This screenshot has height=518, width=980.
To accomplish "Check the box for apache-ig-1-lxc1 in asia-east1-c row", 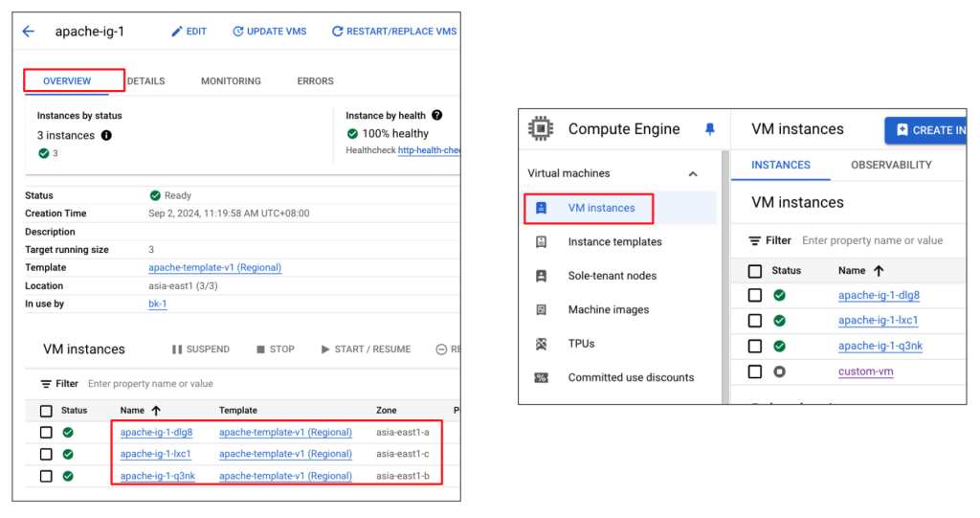I will (46, 454).
